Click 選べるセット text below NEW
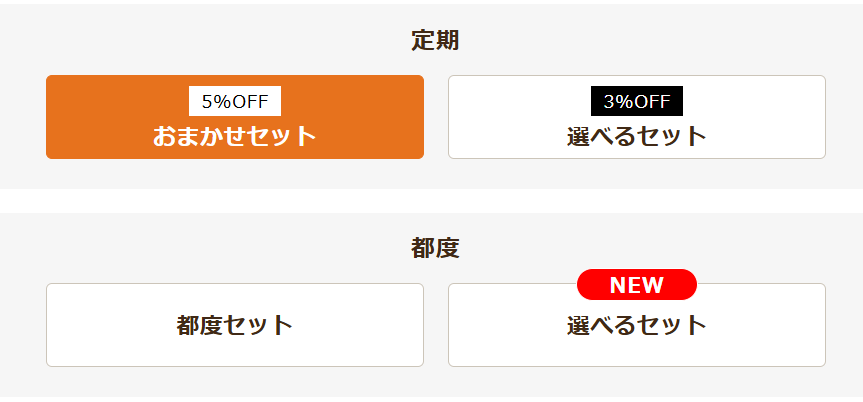863x402 pixels. 637,325
